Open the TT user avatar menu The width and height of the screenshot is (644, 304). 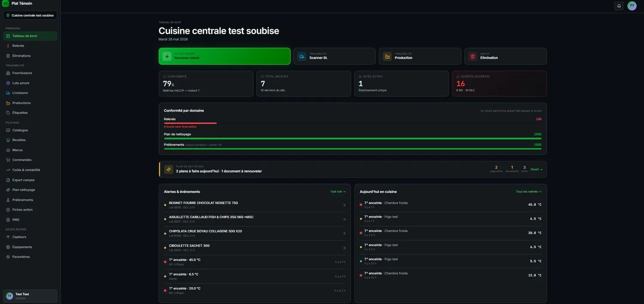point(632,6)
